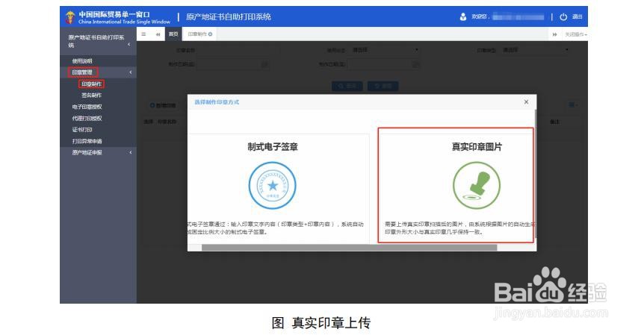Screen dimensions: 644x335
Task: Open 原产地证申报 in the sidebar
Action: 87,152
